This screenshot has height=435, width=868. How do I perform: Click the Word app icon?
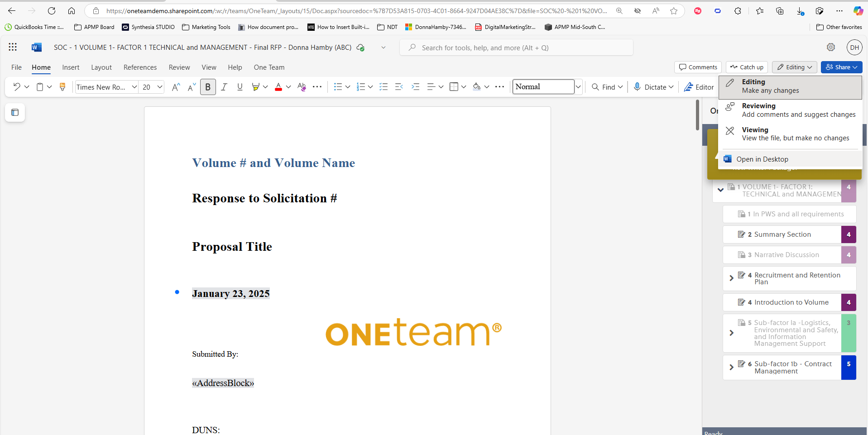click(37, 47)
